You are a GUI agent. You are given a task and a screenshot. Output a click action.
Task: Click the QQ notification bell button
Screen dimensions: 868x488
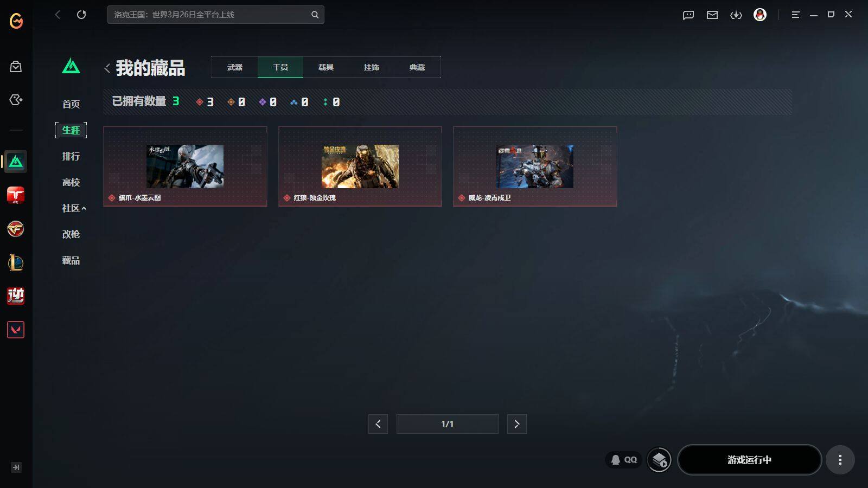pyautogui.click(x=624, y=460)
